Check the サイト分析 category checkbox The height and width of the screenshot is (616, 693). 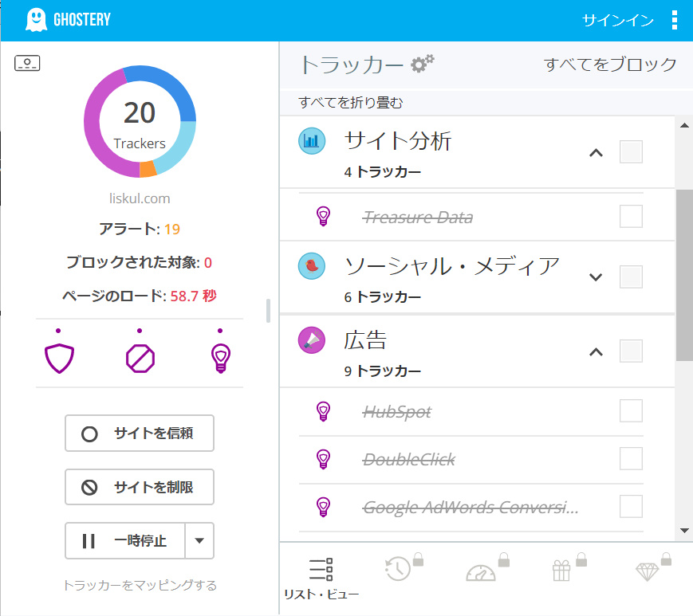[631, 152]
